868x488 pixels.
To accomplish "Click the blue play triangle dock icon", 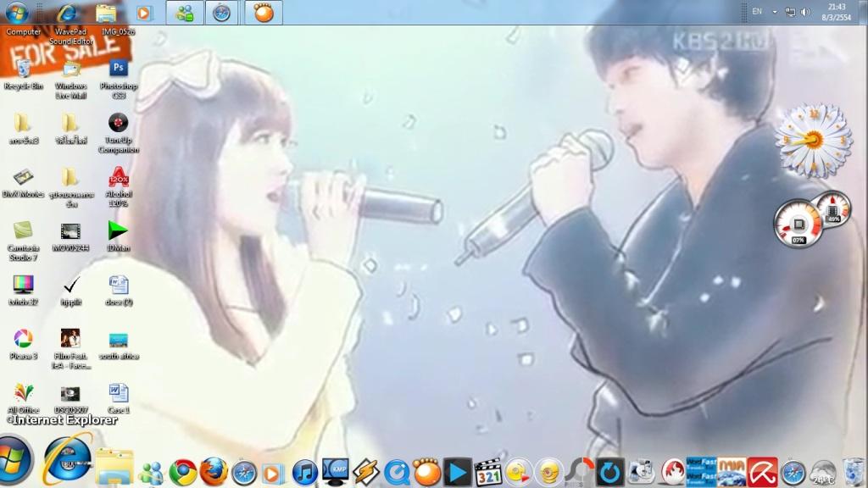I will pyautogui.click(x=457, y=473).
